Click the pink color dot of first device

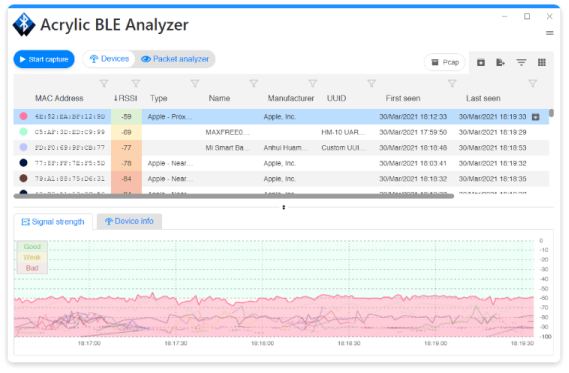(x=24, y=116)
